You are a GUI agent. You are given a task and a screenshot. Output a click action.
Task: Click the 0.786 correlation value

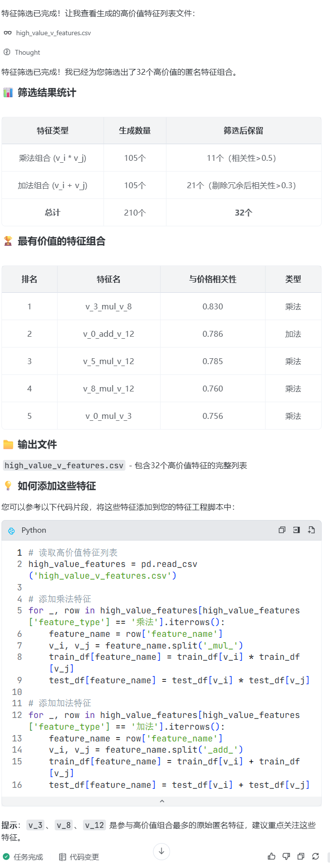(x=213, y=334)
